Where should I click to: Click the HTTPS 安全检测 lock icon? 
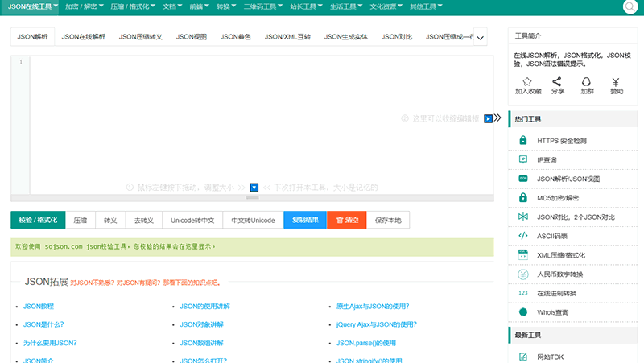click(522, 140)
